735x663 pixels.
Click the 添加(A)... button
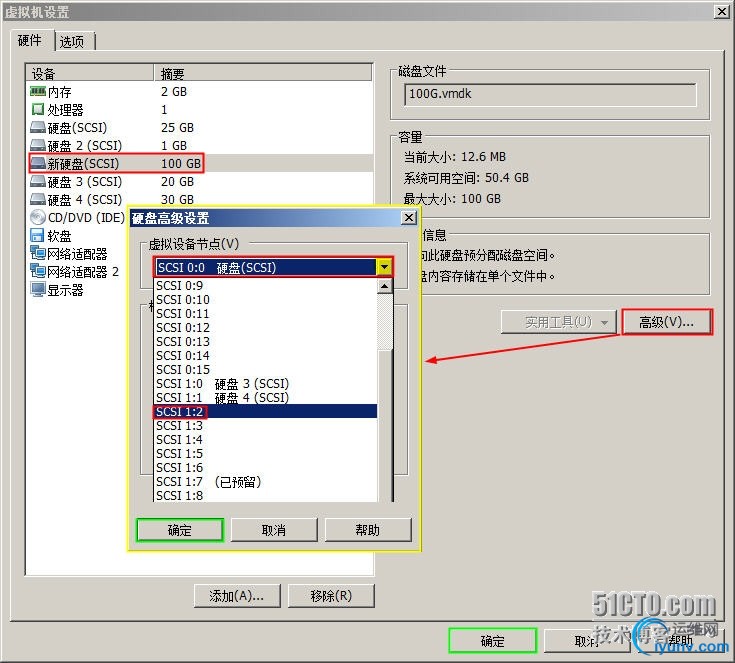237,596
